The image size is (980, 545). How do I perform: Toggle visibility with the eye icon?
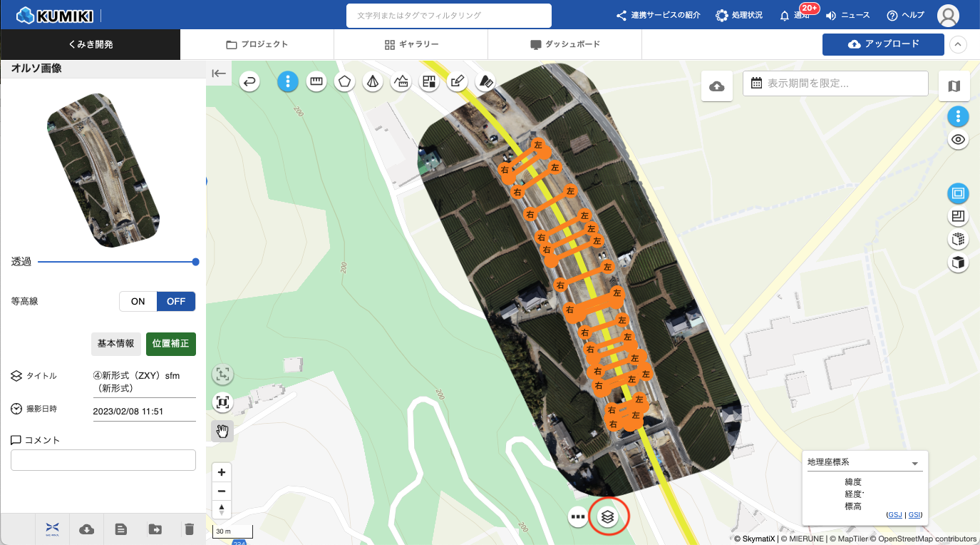pos(958,140)
